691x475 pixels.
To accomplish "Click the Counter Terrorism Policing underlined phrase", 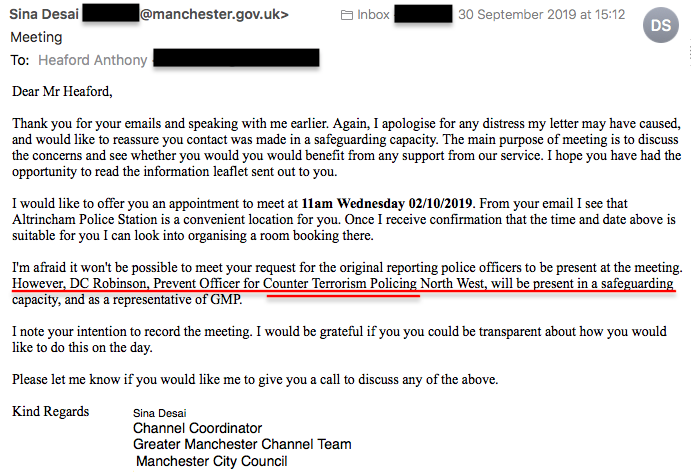I will tap(340, 283).
